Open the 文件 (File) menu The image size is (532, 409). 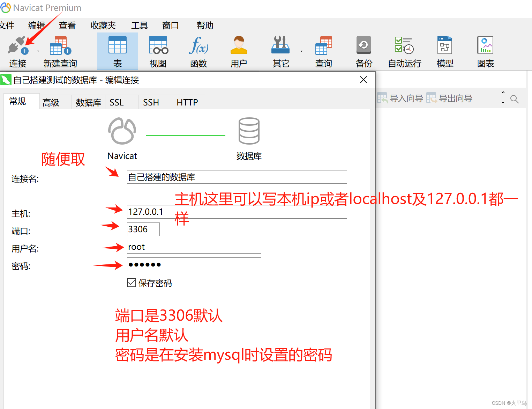(x=7, y=25)
